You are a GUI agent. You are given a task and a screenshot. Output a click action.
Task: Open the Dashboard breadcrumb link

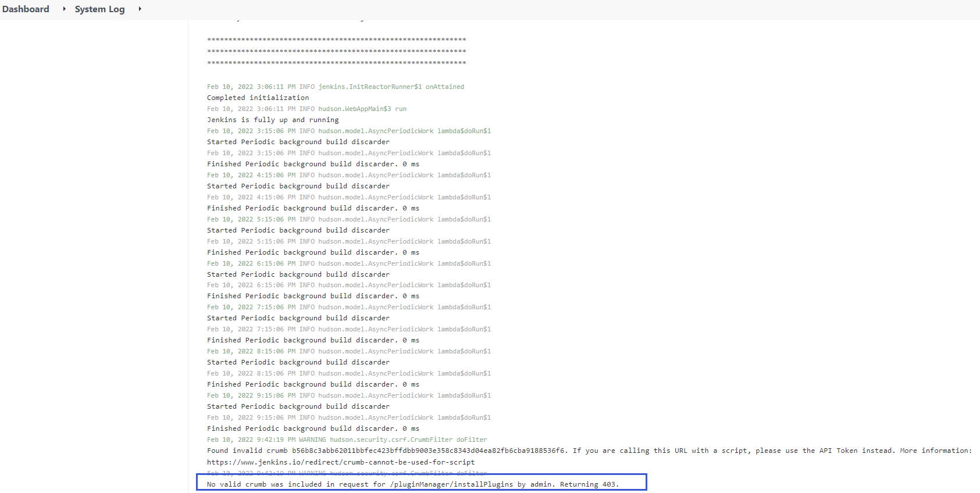(x=26, y=9)
